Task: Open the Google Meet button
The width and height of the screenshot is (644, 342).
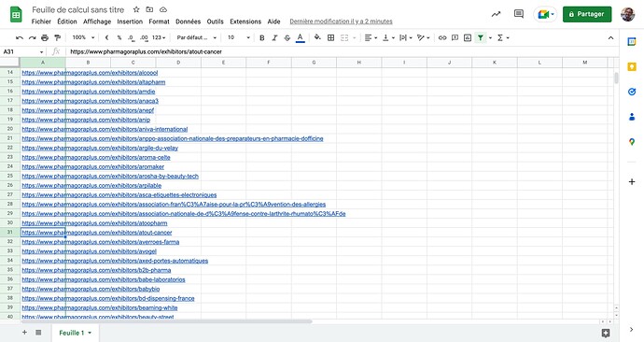Action: (545, 14)
